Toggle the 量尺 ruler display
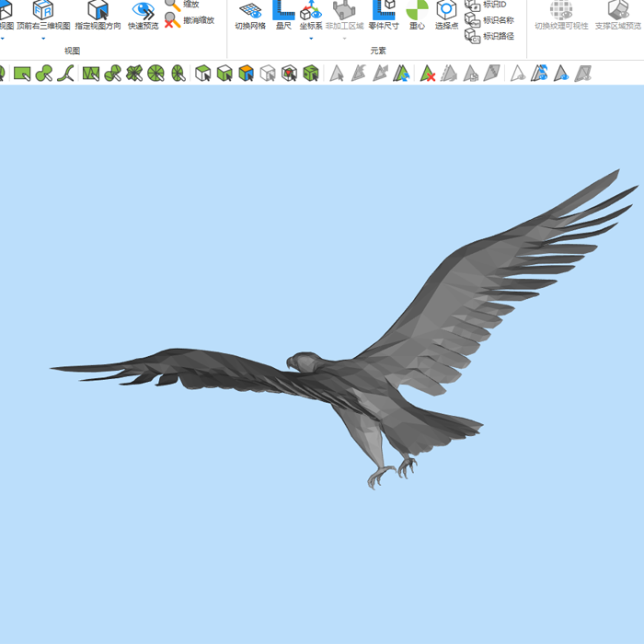 pos(283,16)
